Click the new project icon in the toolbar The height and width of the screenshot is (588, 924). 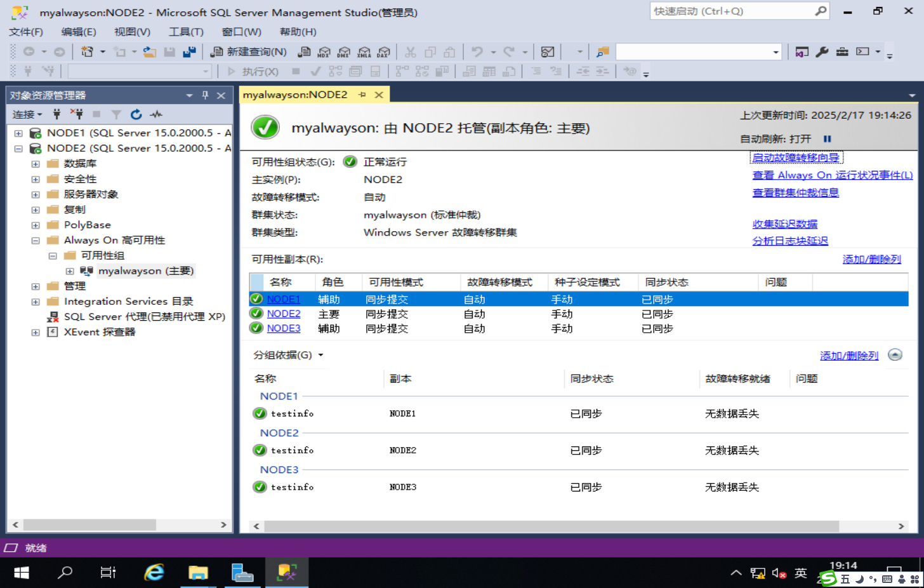click(x=87, y=52)
